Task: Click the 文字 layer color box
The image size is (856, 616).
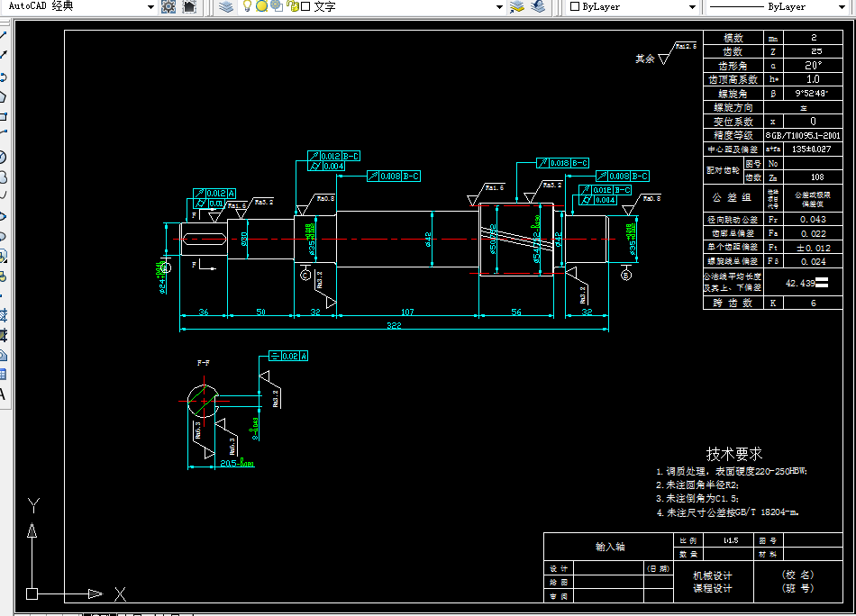Action: 305,6
